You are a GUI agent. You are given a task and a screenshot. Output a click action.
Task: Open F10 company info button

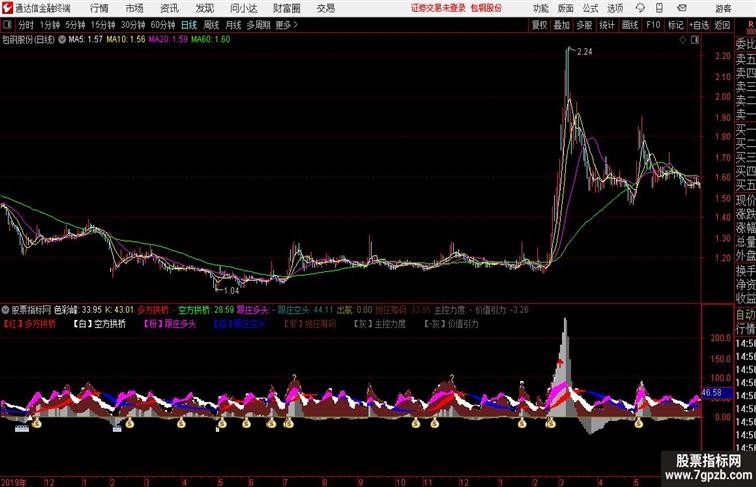point(653,25)
